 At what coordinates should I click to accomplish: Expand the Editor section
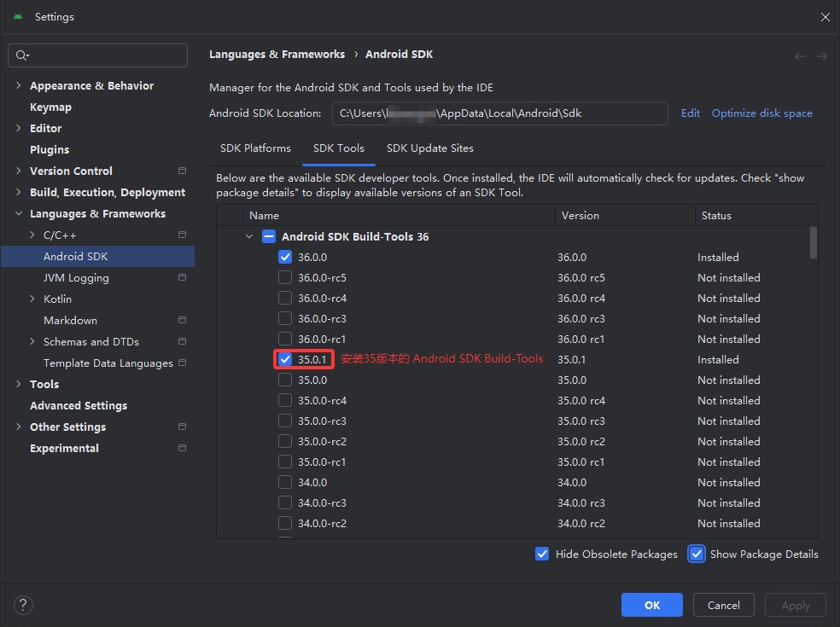point(19,128)
